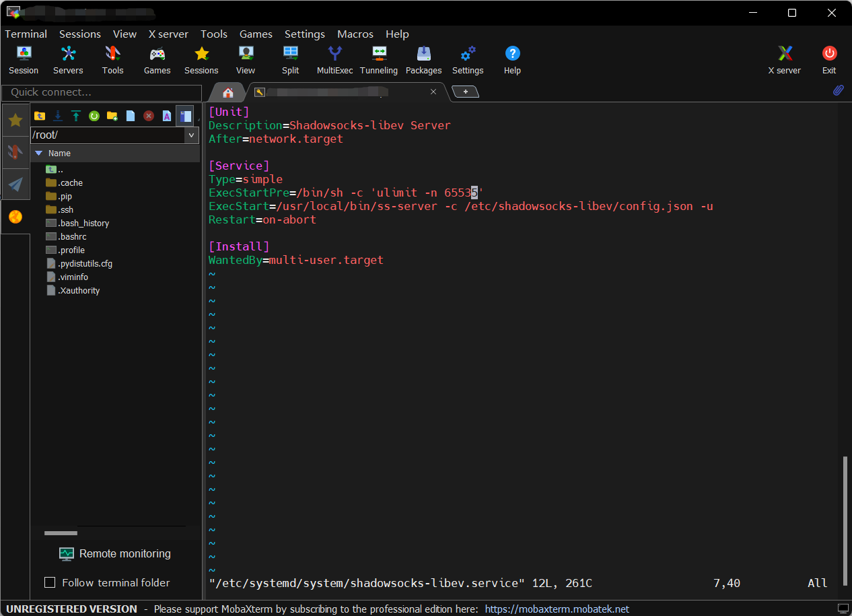Viewport: 852px width, 616px height.
Task: Select the .pip folder
Action: coord(59,197)
